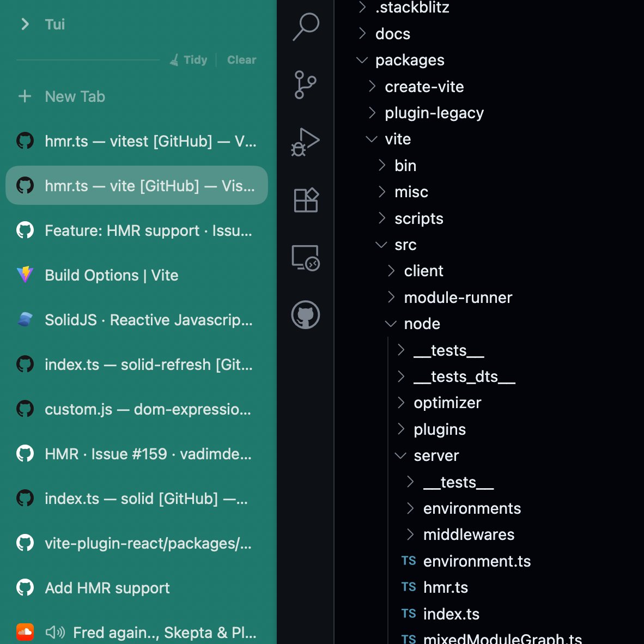Open the Source Control view
Viewport: 644px width, 644px height.
[305, 85]
